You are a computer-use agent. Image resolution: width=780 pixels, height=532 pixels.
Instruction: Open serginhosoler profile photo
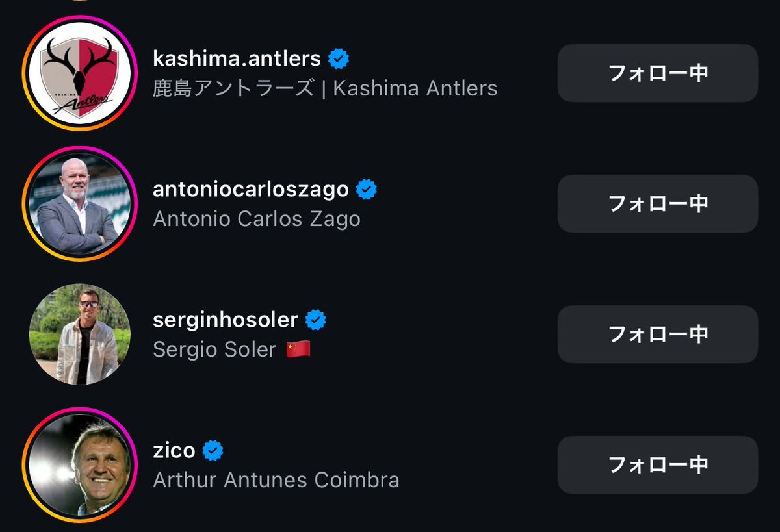[79, 334]
